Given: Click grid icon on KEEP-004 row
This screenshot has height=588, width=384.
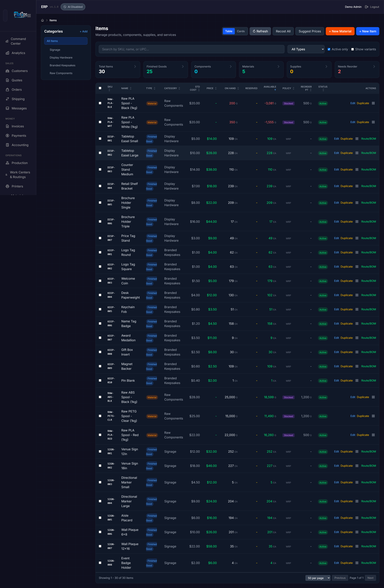Looking at the screenshot, I should (357, 295).
